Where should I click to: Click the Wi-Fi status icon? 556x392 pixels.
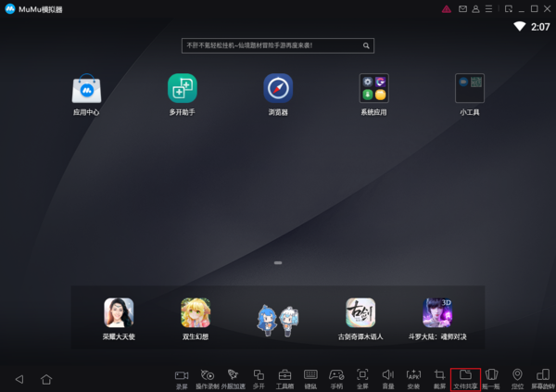pyautogui.click(x=520, y=26)
